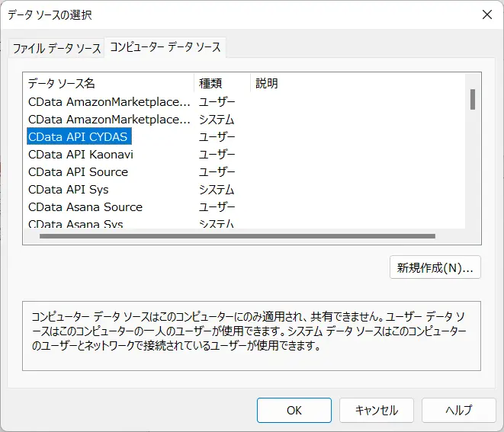
Task: Click the horizontal scrollbar in list
Action: [x=237, y=236]
